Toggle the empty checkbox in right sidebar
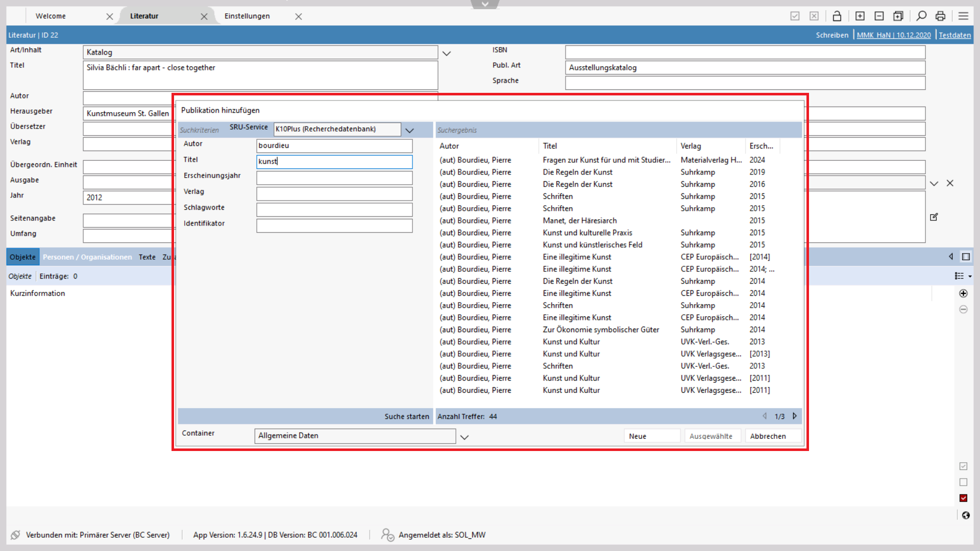980x551 pixels. click(963, 482)
